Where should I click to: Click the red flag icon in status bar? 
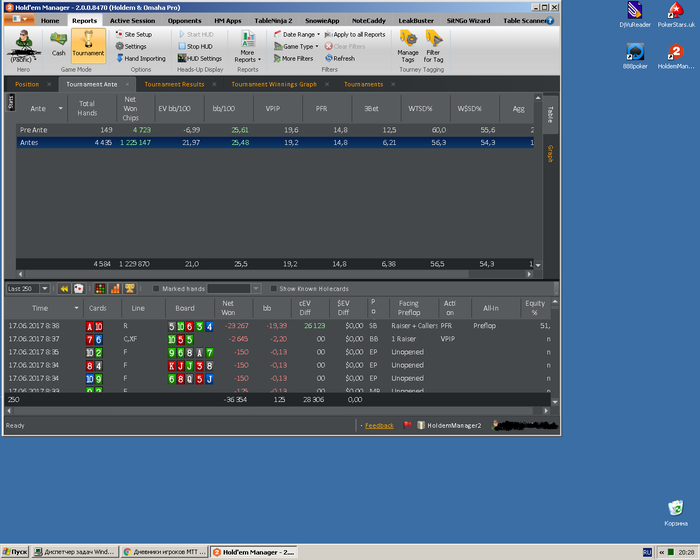coord(407,425)
